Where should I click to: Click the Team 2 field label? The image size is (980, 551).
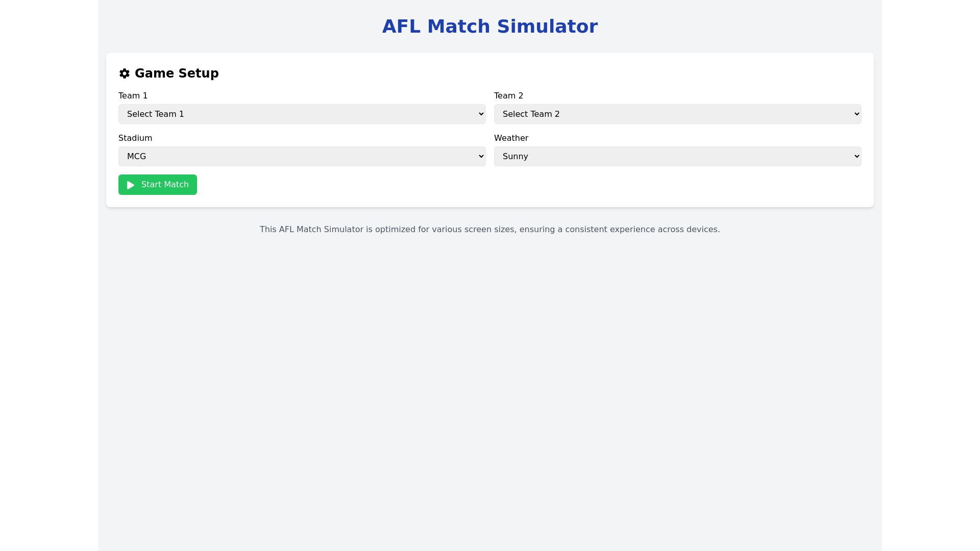(x=508, y=96)
